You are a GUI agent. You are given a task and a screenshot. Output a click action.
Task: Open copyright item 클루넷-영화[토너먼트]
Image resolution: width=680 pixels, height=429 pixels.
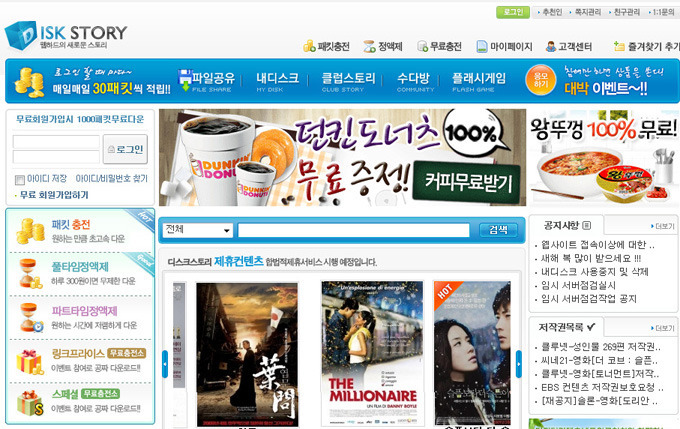tap(600, 373)
